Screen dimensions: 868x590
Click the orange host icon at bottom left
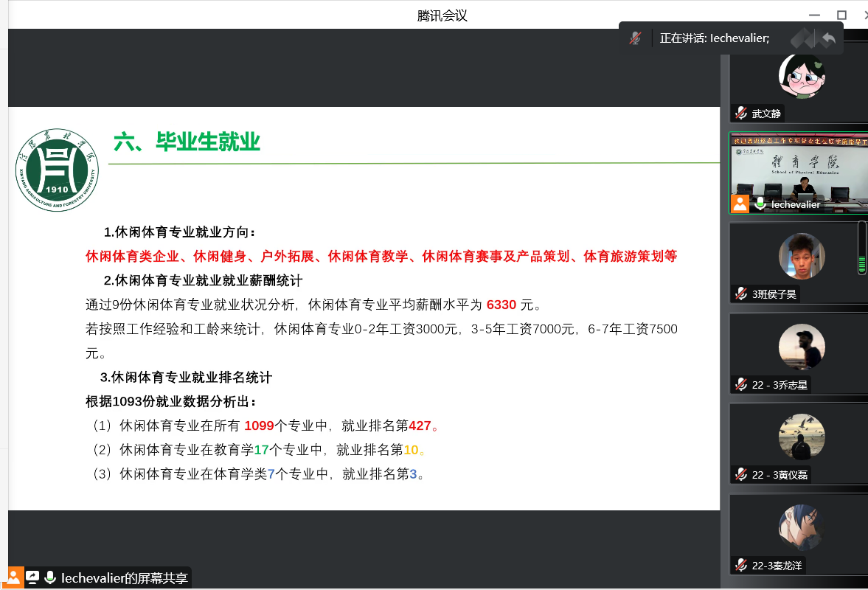click(14, 577)
